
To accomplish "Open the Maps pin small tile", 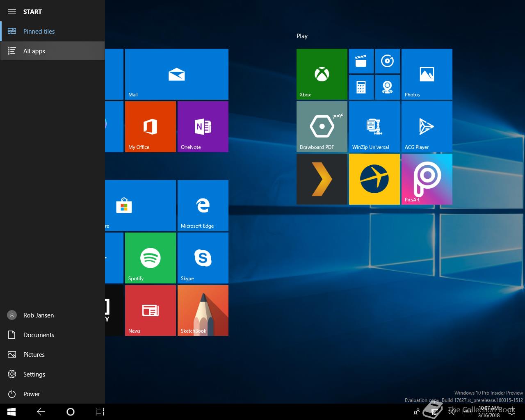I will pos(387,87).
